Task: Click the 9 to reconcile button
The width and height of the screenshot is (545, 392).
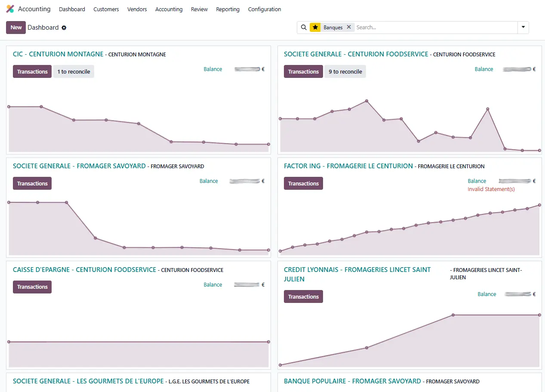Action: pyautogui.click(x=345, y=71)
